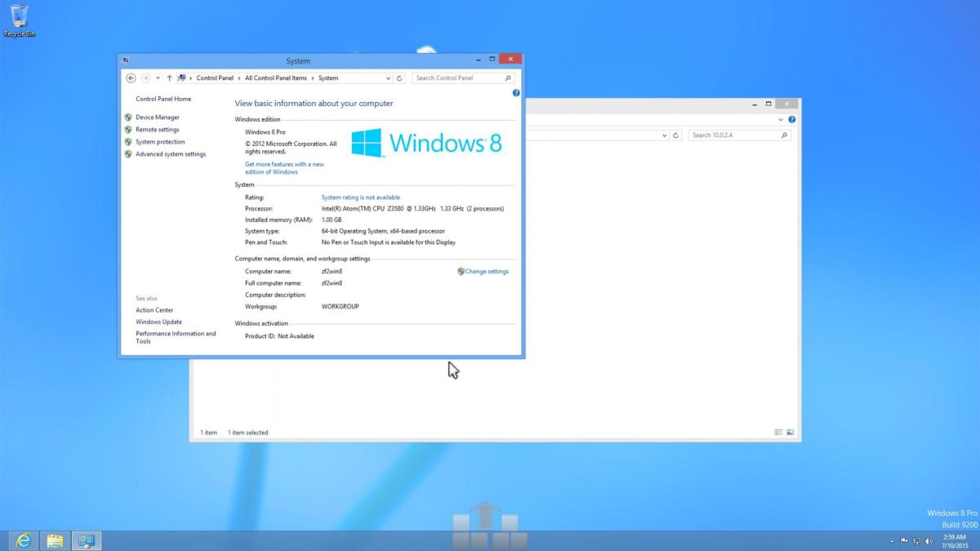The height and width of the screenshot is (551, 980).
Task: Refresh the System control panel page
Action: coord(399,78)
